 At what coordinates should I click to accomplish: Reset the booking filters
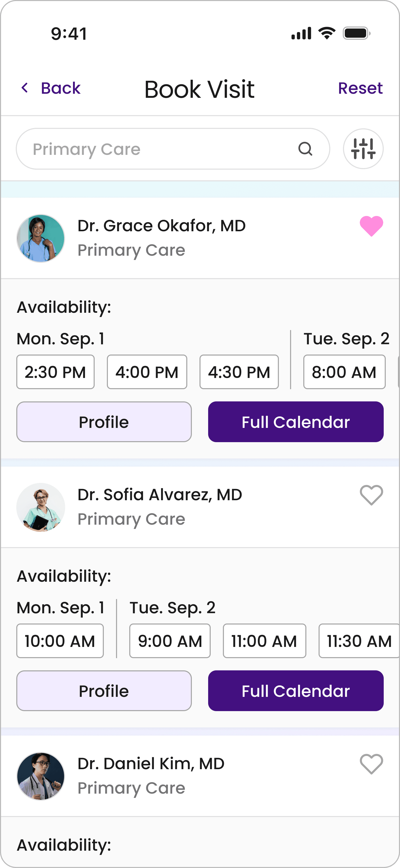(x=360, y=88)
